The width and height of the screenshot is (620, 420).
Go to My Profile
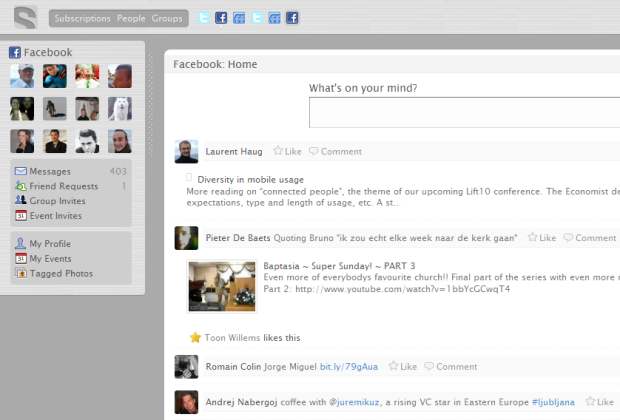point(50,244)
